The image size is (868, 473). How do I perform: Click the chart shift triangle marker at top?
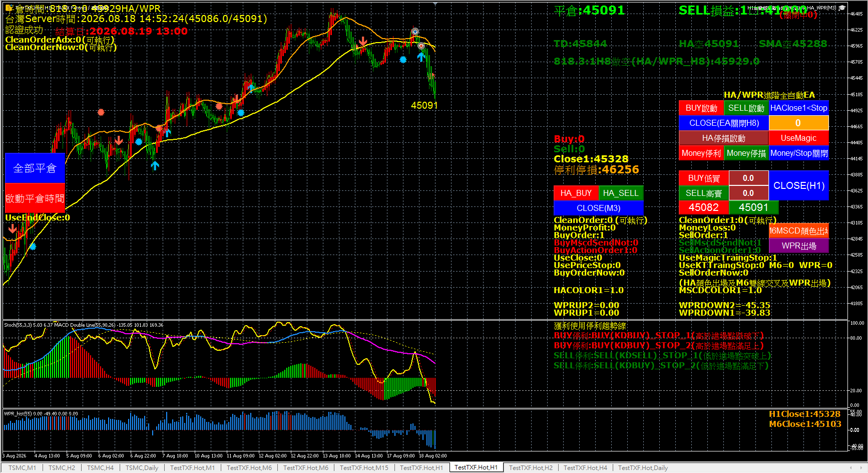click(435, 4)
